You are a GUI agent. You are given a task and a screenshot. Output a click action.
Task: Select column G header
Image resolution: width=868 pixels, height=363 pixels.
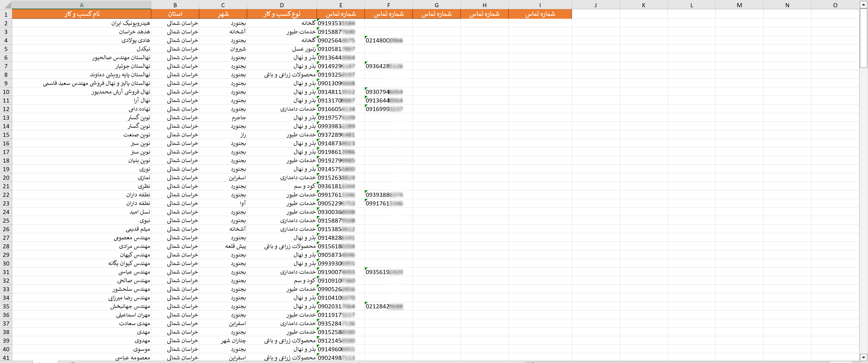(436, 5)
